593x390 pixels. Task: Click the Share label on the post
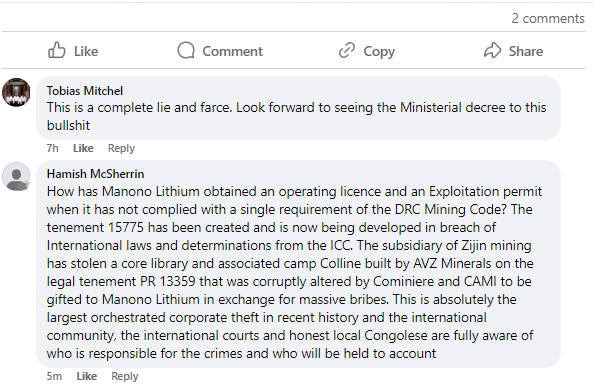pos(526,51)
